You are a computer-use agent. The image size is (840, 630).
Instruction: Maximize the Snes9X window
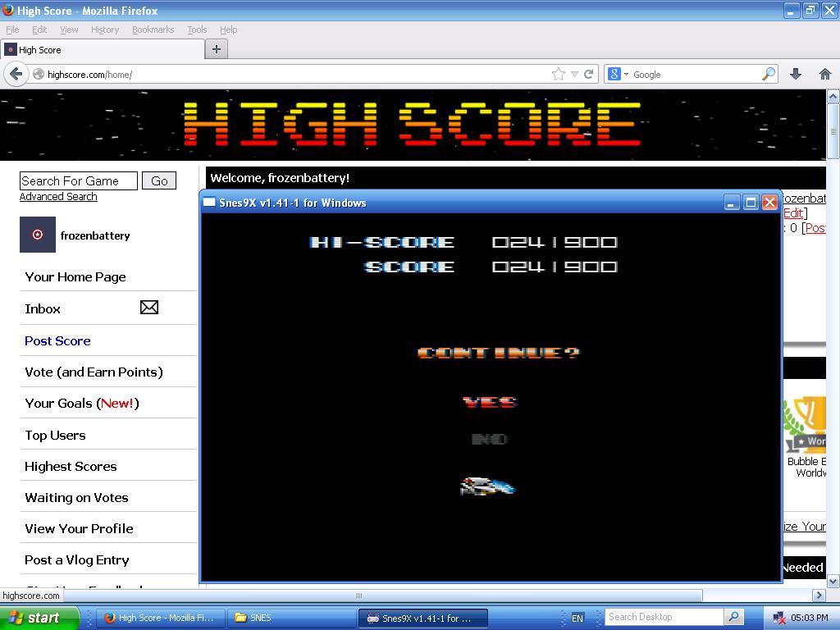(751, 203)
